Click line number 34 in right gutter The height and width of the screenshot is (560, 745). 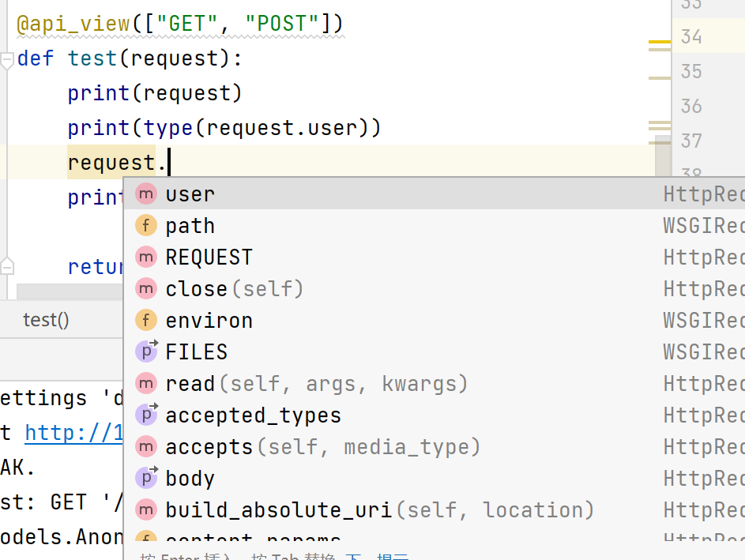(x=691, y=36)
